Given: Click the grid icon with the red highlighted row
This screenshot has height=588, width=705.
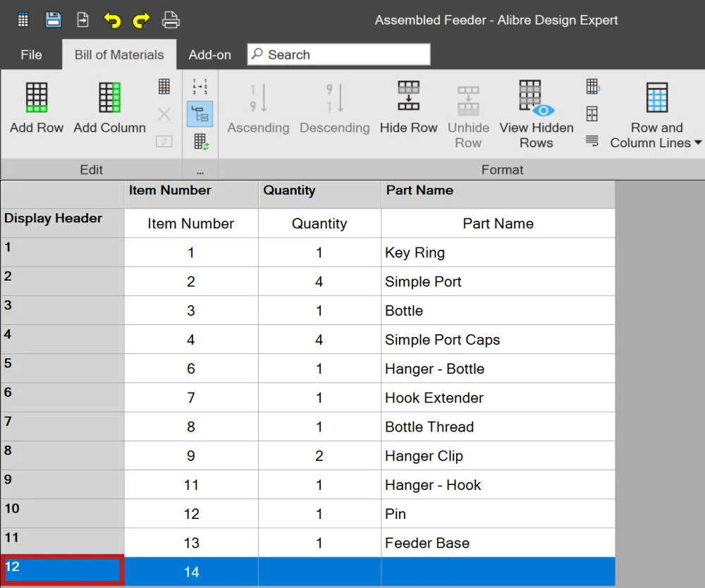Looking at the screenshot, I should coord(164,86).
